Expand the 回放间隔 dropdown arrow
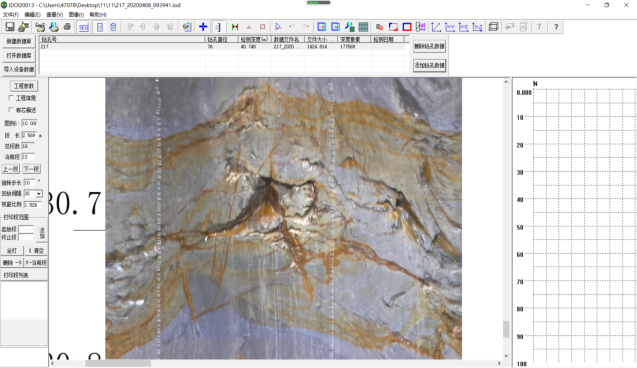 point(39,194)
